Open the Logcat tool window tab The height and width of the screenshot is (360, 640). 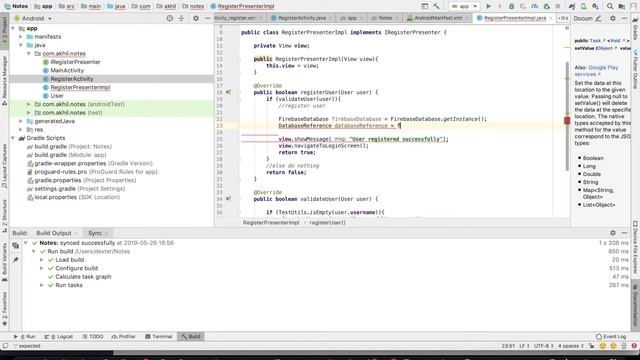coord(58,336)
